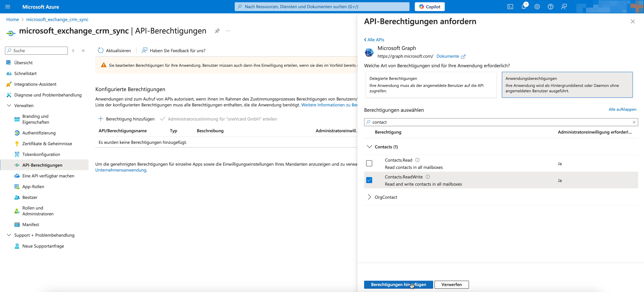The image size is (644, 292).
Task: Open the Unternehmensanwendung link
Action: coord(121,170)
